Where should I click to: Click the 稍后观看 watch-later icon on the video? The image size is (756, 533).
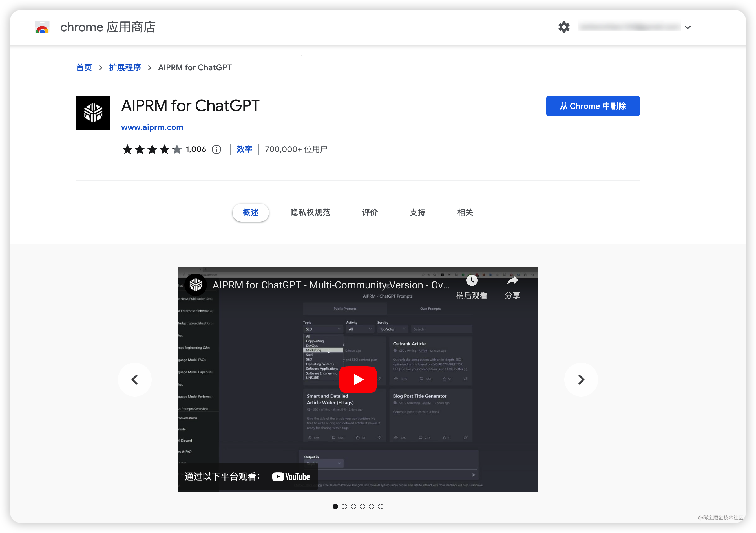pyautogui.click(x=472, y=281)
